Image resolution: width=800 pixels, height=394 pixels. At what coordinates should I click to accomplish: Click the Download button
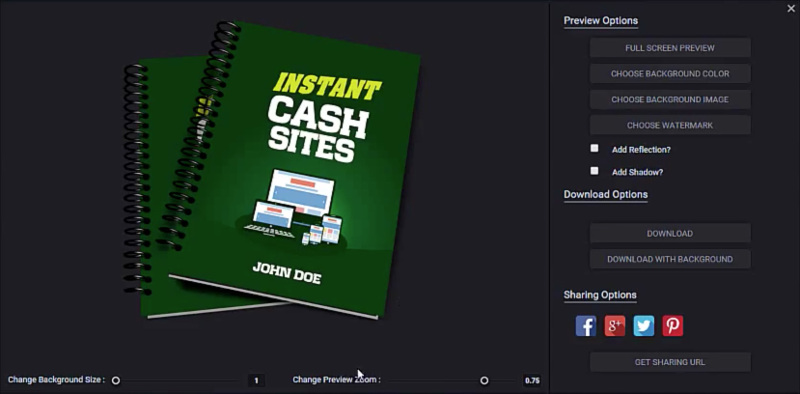pyautogui.click(x=670, y=233)
